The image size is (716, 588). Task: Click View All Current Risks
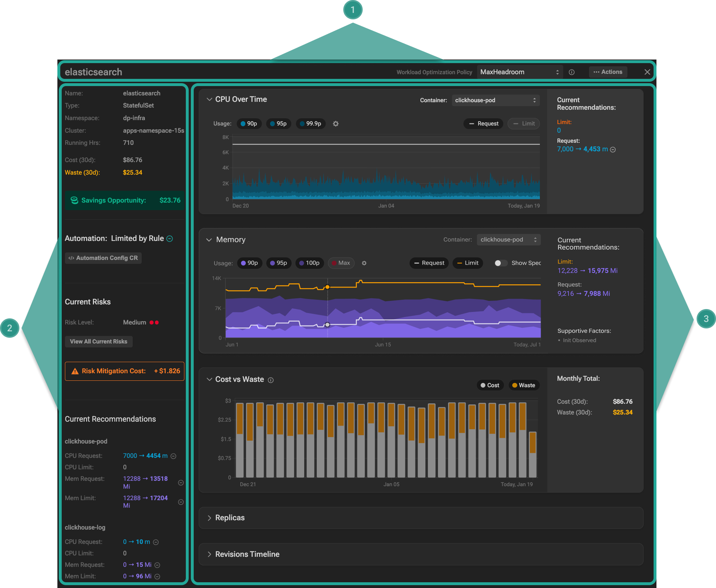(99, 342)
